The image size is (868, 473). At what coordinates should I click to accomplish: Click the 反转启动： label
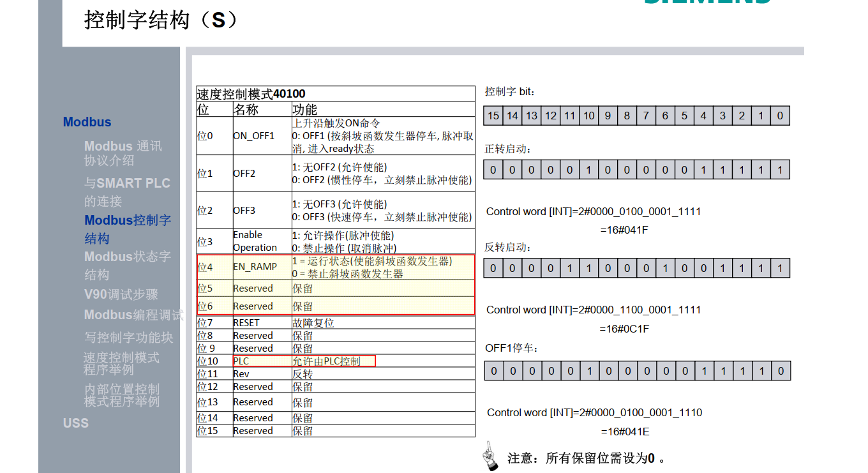tap(508, 247)
